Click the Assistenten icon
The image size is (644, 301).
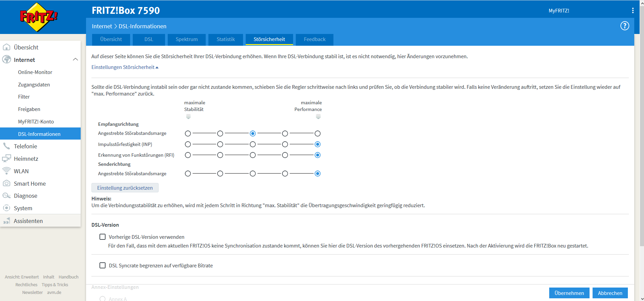click(6, 221)
